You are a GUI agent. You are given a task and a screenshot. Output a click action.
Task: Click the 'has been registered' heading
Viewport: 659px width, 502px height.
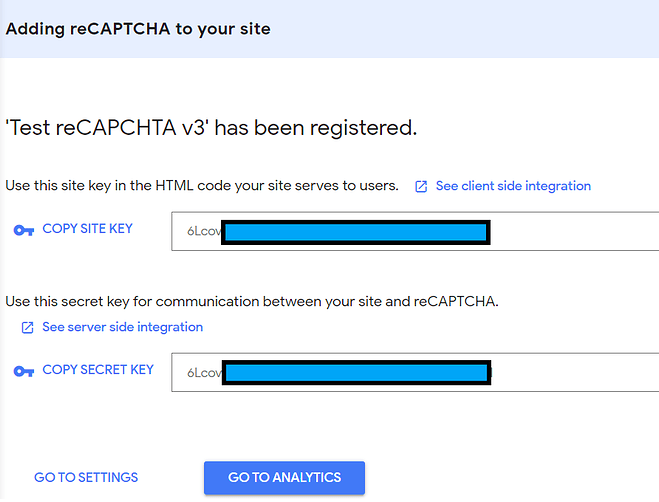click(x=211, y=128)
